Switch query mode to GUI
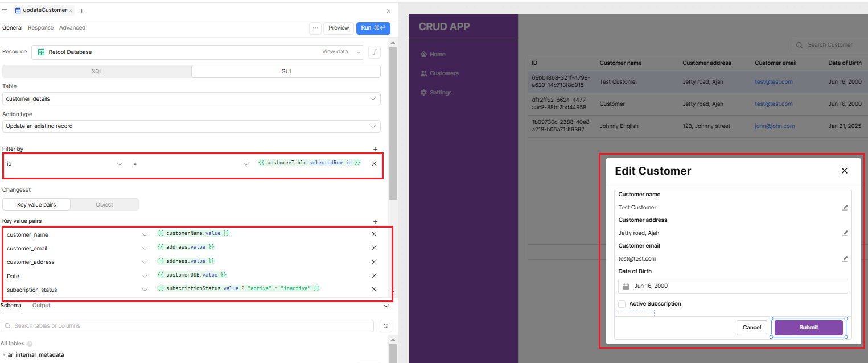868x363 pixels. click(x=286, y=72)
